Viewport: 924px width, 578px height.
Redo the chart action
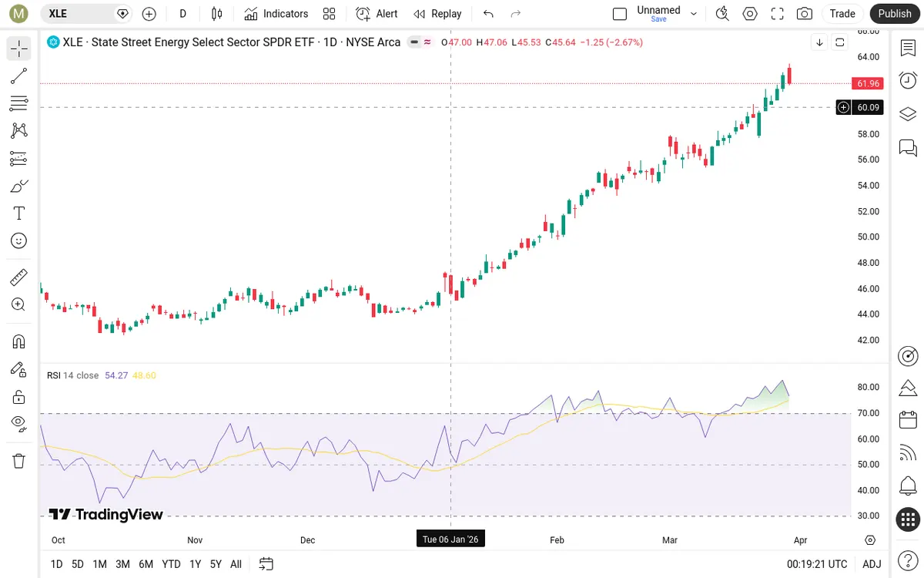[516, 14]
